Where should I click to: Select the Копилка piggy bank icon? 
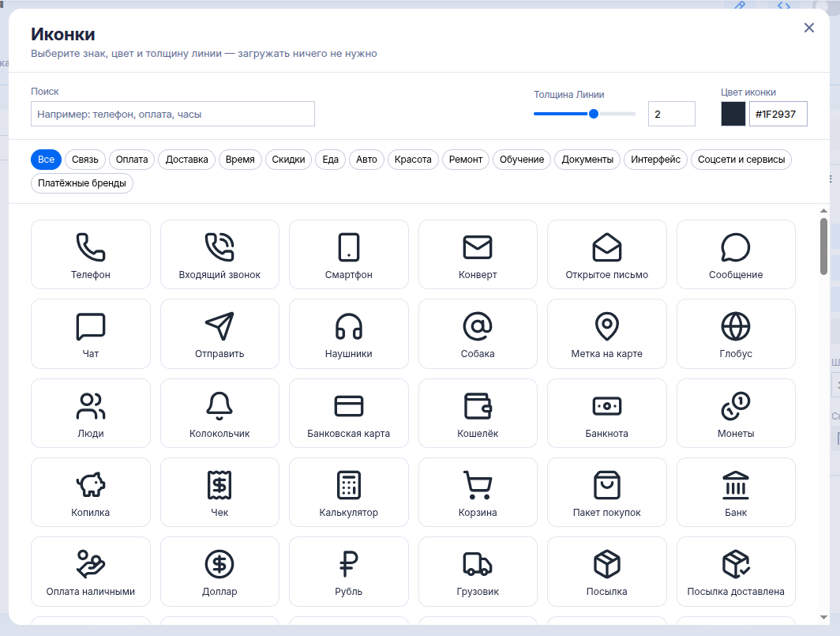91,492
